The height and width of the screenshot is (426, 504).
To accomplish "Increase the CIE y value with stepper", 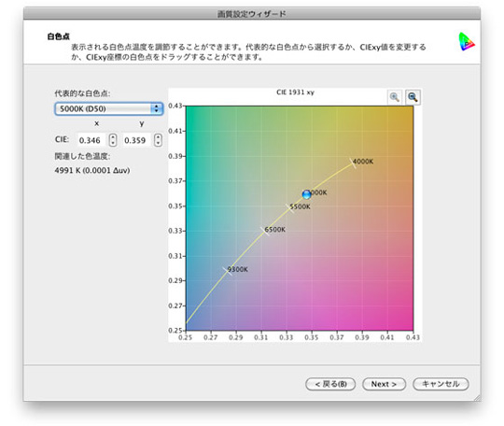I will tap(158, 137).
